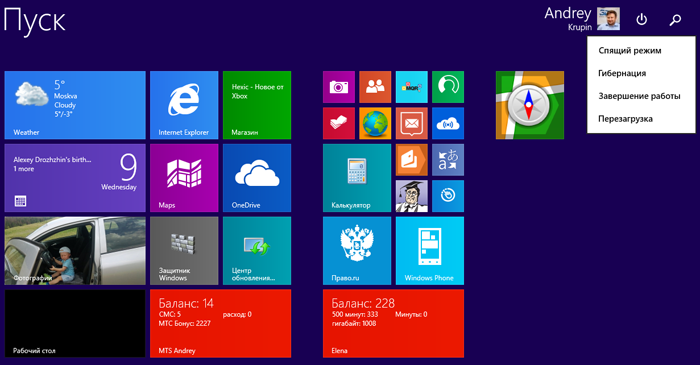Open the magenta Maps tile
Viewport: 700px width, 365px height.
pyautogui.click(x=184, y=178)
